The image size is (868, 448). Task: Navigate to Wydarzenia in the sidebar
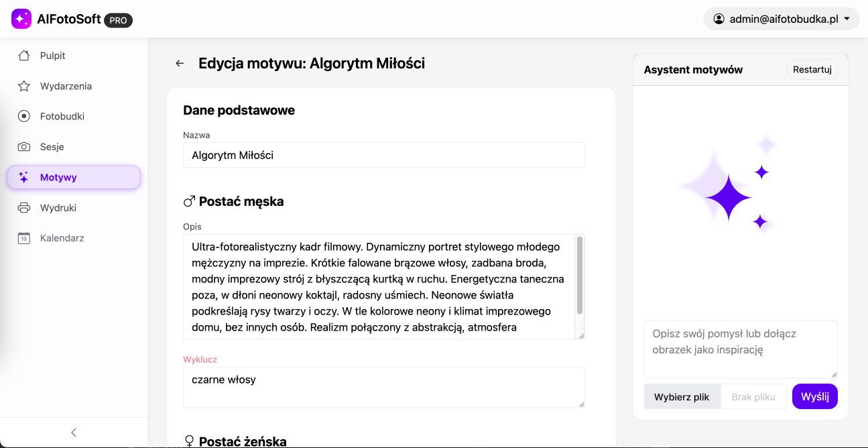point(66,86)
